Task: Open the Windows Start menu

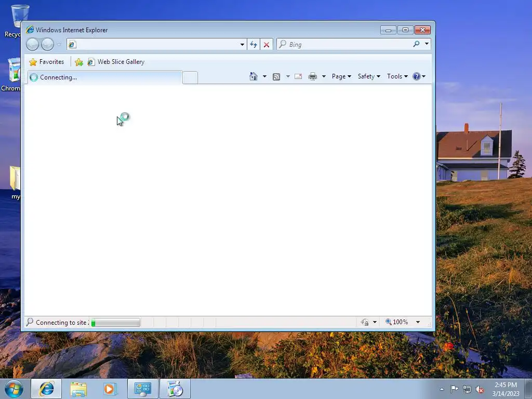Action: [14, 389]
